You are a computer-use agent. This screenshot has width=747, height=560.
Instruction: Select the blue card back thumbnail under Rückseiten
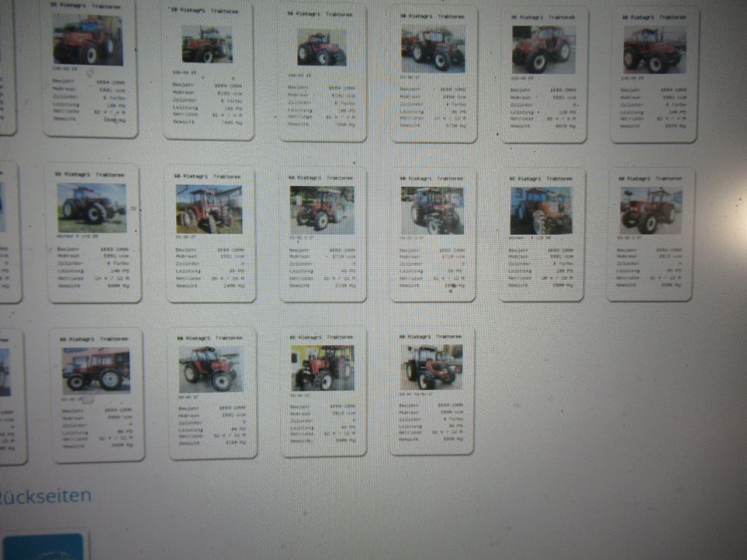[45, 547]
